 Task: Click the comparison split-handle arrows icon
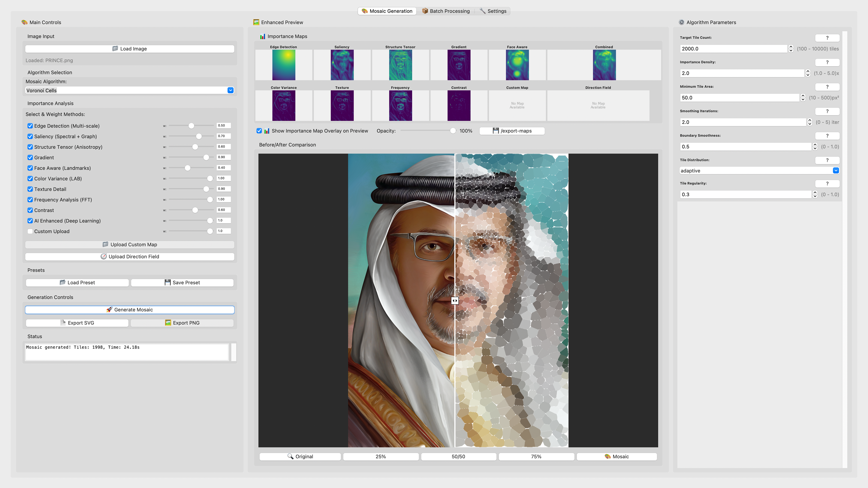point(455,300)
